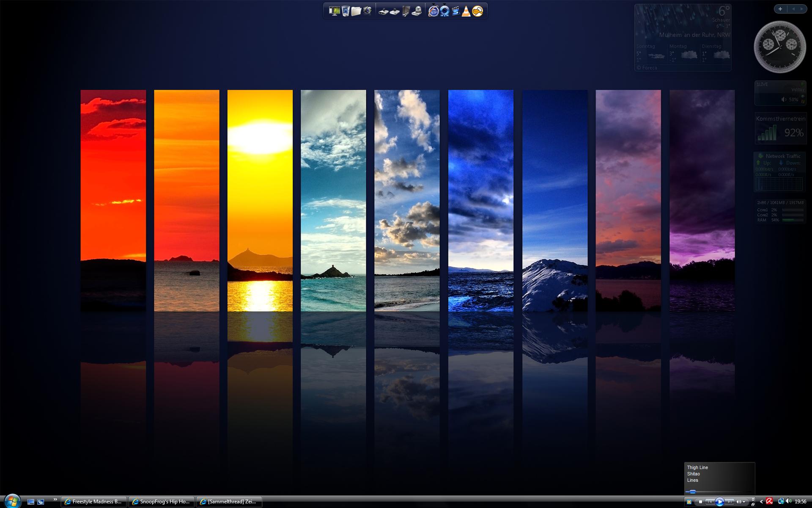Switch to SnoopFrog's Hip Ho taskbar window

(162, 502)
